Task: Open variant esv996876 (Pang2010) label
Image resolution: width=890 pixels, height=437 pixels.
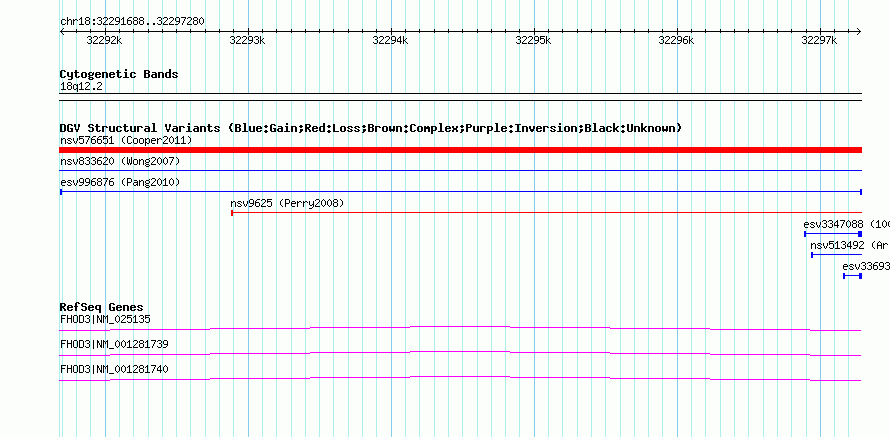Action: (120, 183)
